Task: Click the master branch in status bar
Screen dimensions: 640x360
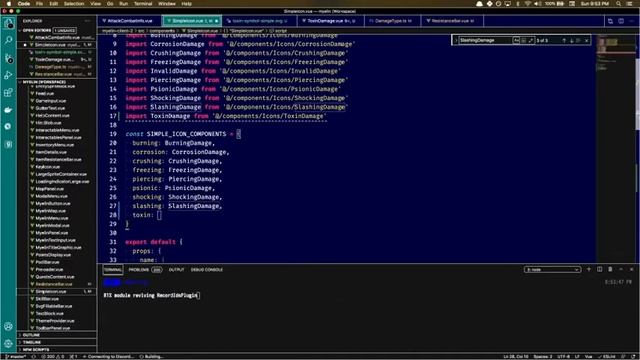Action: [16, 357]
